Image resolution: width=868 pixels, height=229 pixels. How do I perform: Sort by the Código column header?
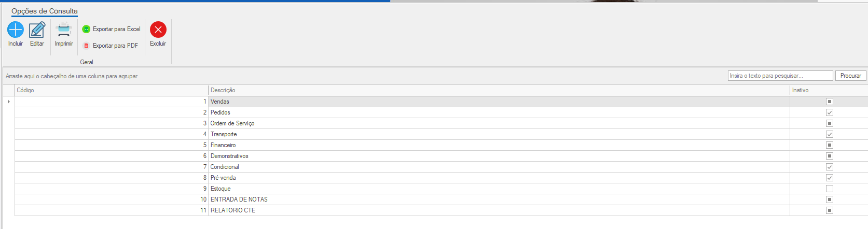click(25, 90)
